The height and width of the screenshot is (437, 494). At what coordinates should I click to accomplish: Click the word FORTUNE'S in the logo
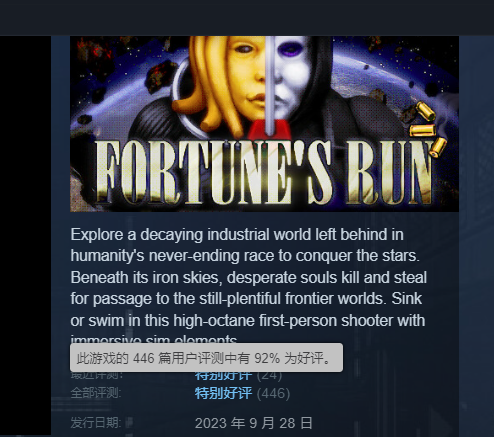pos(213,172)
